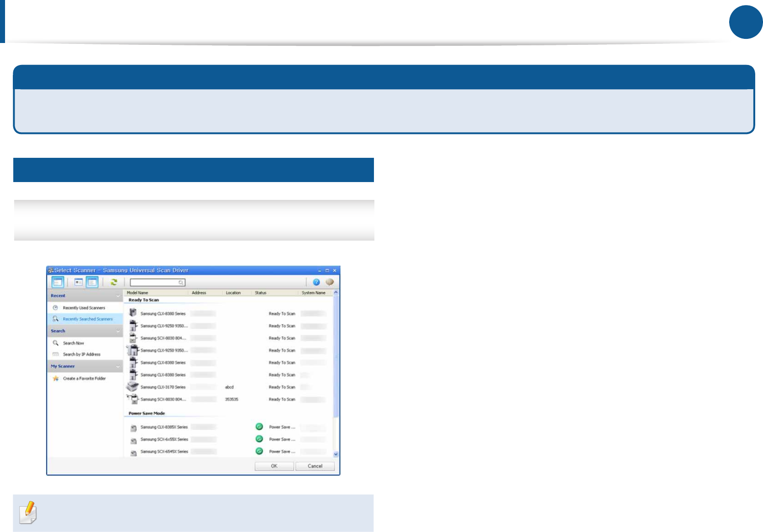763x532 pixels.
Task: Click the green refresh arrows icon
Action: click(x=114, y=282)
